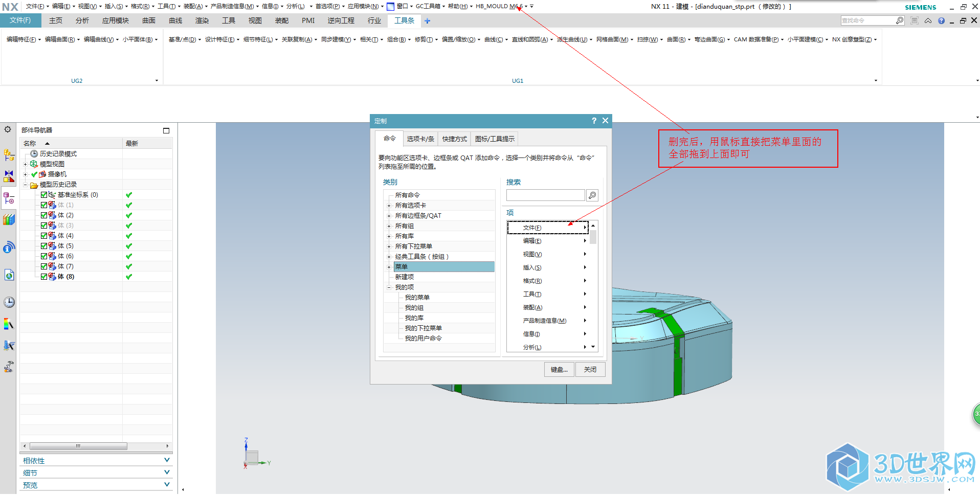Click help question mark in 定制 title bar

coord(594,121)
